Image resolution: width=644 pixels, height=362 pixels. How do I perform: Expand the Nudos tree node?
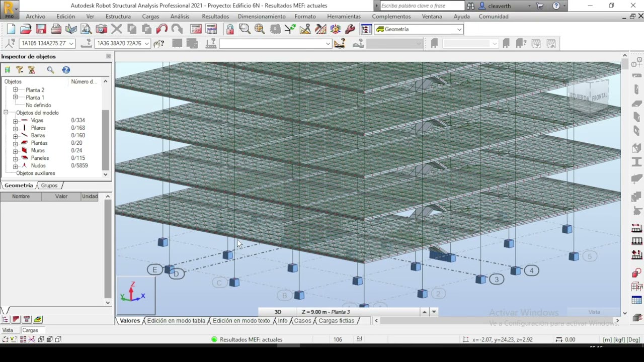click(x=15, y=166)
